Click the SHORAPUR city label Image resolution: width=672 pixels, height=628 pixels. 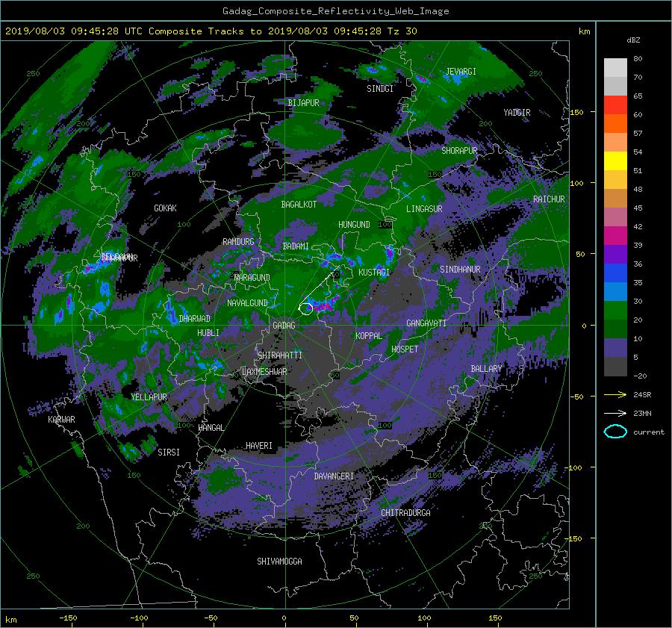pos(459,151)
